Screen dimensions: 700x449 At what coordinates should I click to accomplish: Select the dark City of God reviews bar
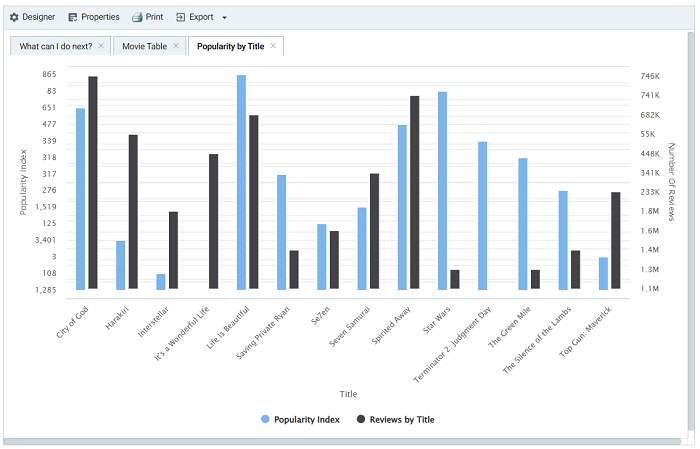coord(93,183)
